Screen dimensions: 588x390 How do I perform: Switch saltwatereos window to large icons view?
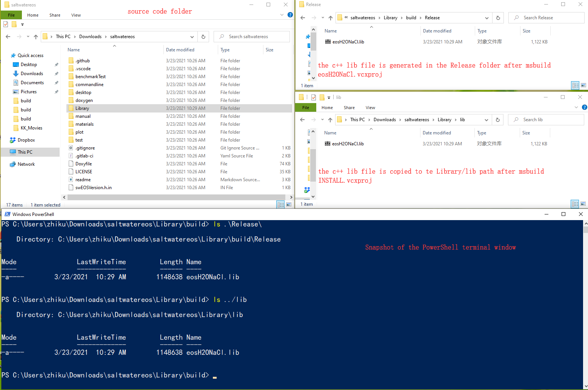(x=289, y=205)
